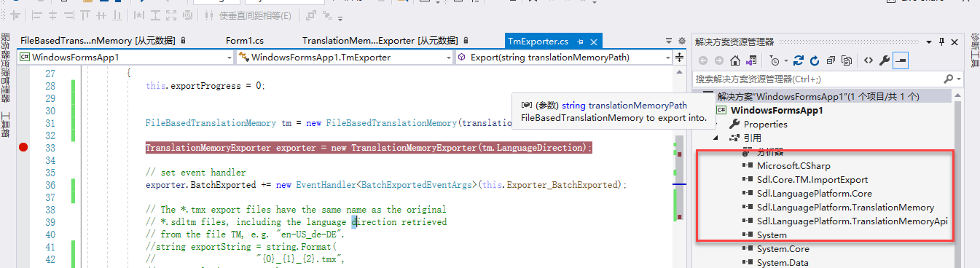
Task: Toggle auto-hide pin on Solution Explorer
Action: coord(941,42)
